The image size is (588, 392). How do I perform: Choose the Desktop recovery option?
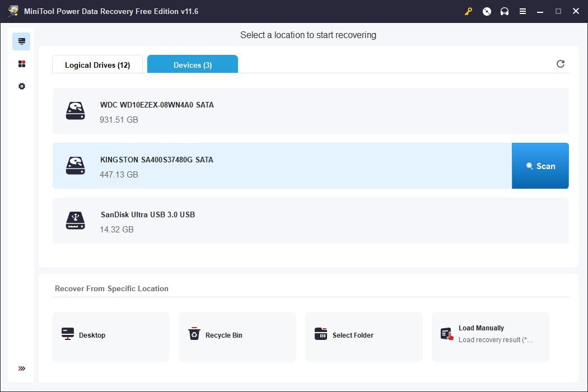tap(110, 337)
